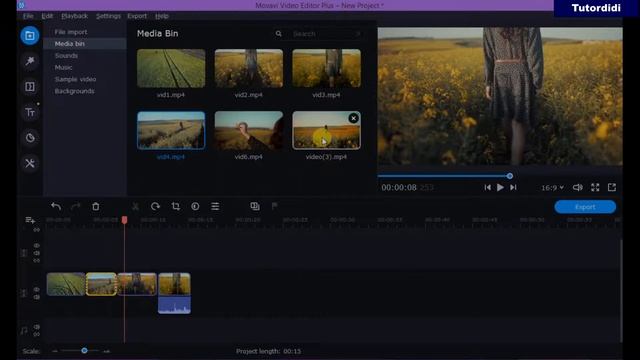Jump to previous frame
Image resolution: width=640 pixels, height=360 pixels.
pyautogui.click(x=487, y=187)
